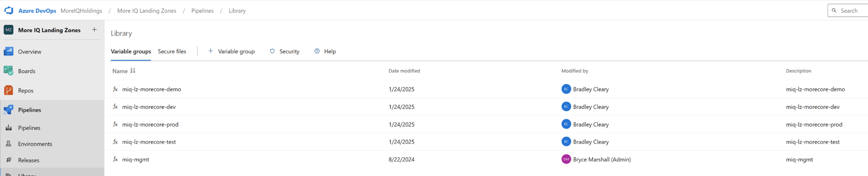Image resolution: width=868 pixels, height=176 pixels.
Task: Click the Azure DevOps logo icon
Action: click(9, 10)
